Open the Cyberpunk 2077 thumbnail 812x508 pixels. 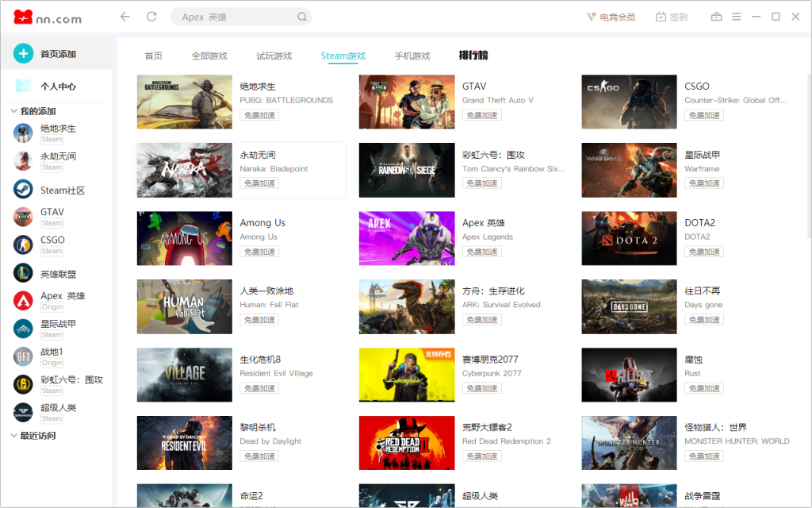pyautogui.click(x=407, y=375)
